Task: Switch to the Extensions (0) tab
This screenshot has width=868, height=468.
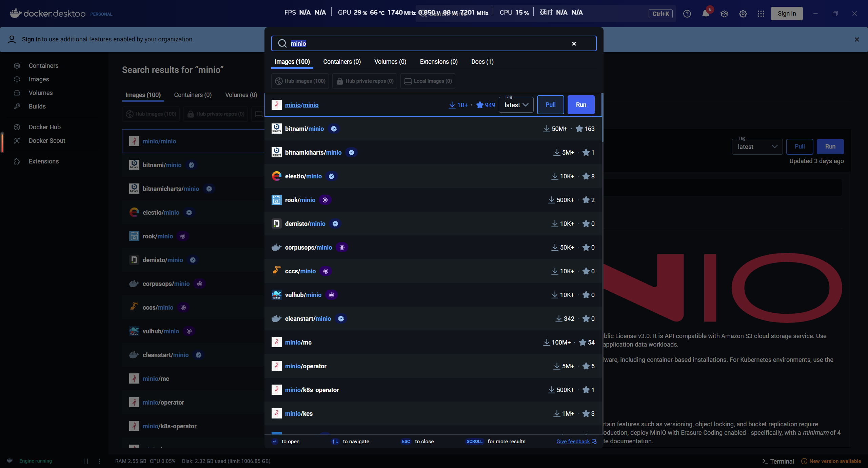Action: coord(439,62)
